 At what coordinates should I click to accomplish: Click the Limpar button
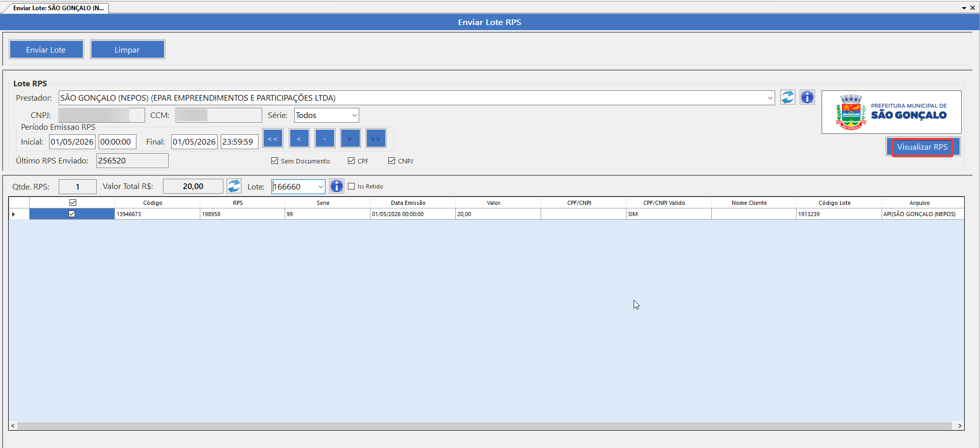pyautogui.click(x=127, y=50)
